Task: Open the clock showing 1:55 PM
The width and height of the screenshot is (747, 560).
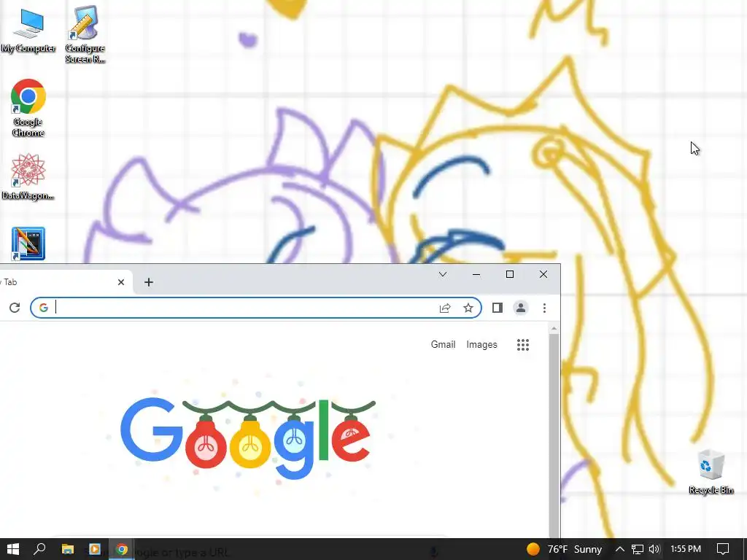Action: coord(686,549)
